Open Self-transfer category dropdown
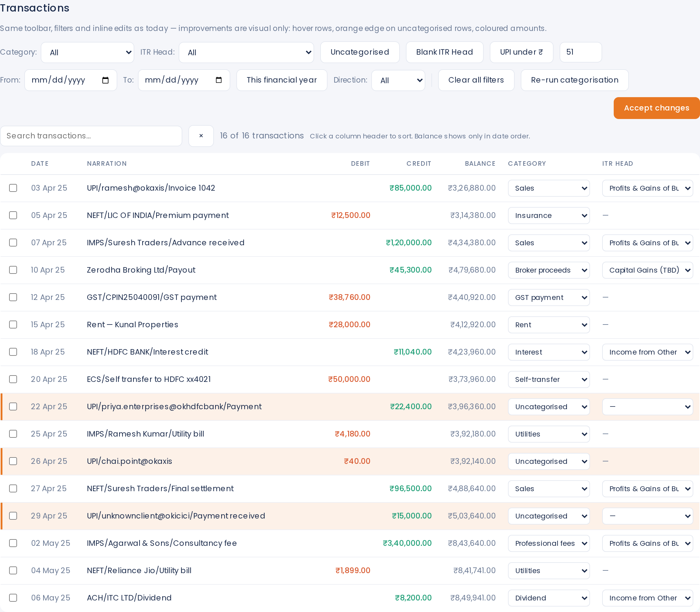Viewport: 700px width, 612px height. click(549, 379)
